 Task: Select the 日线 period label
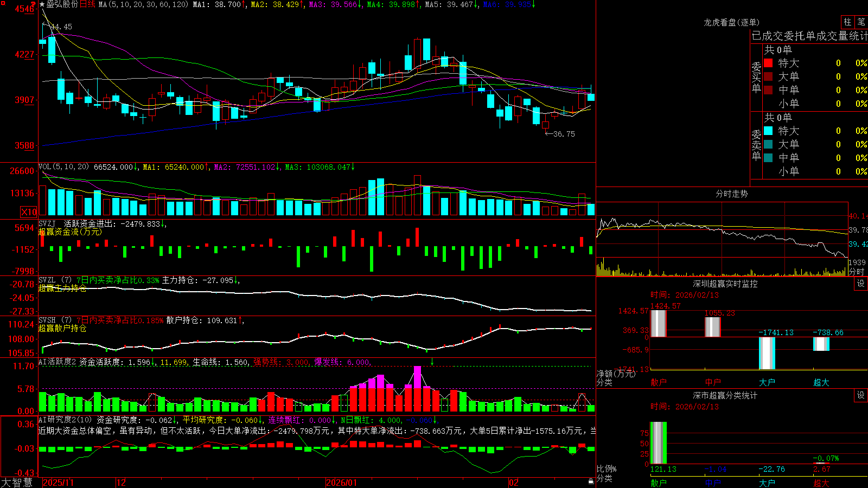87,4
